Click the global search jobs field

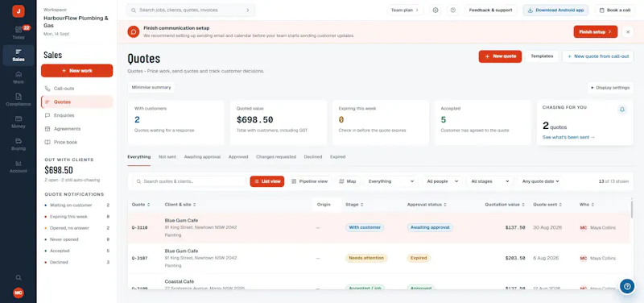[x=191, y=10]
